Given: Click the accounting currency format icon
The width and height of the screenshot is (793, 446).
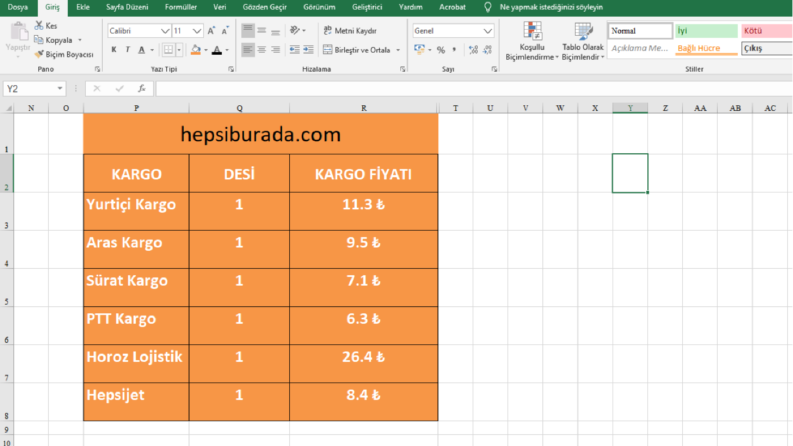Looking at the screenshot, I should click(x=419, y=50).
